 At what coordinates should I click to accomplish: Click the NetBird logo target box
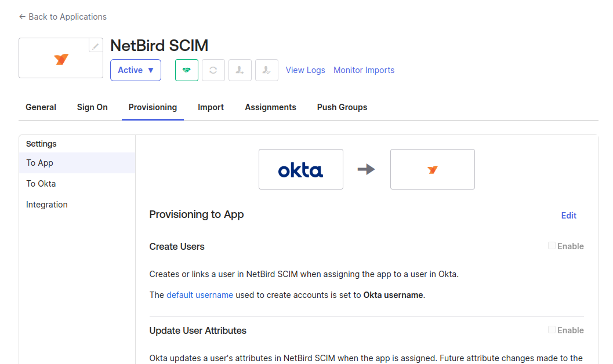[432, 169]
